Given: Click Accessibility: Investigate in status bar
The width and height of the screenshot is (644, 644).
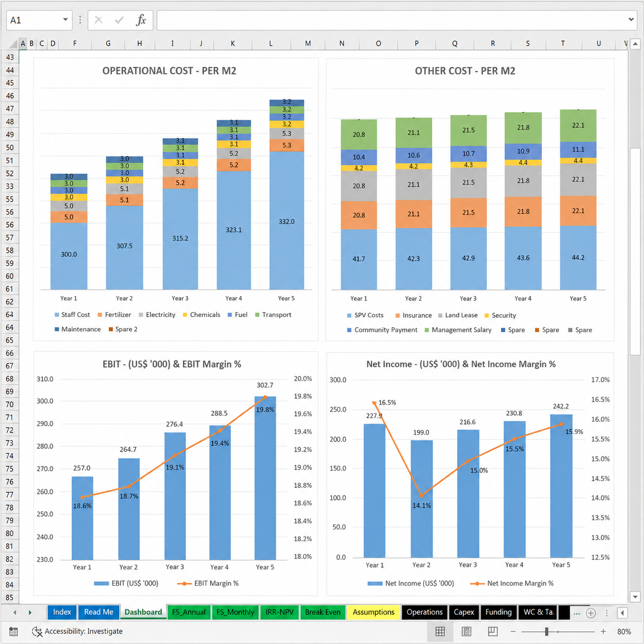Looking at the screenshot, I should pos(78,631).
